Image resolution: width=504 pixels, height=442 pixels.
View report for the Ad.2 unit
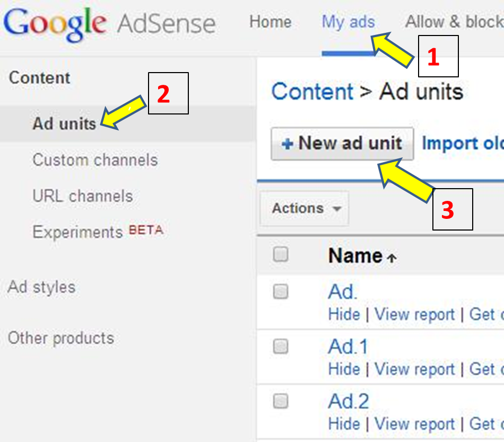click(x=415, y=424)
